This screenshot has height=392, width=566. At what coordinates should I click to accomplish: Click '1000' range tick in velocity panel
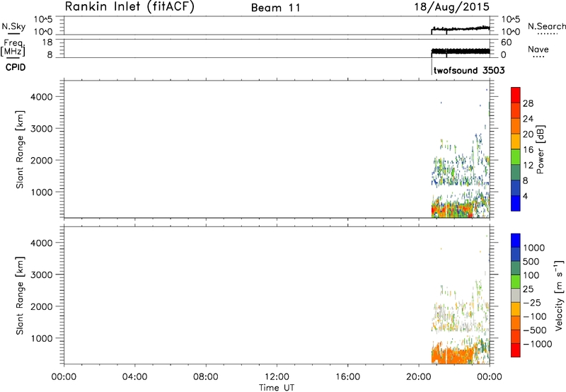pyautogui.click(x=42, y=338)
